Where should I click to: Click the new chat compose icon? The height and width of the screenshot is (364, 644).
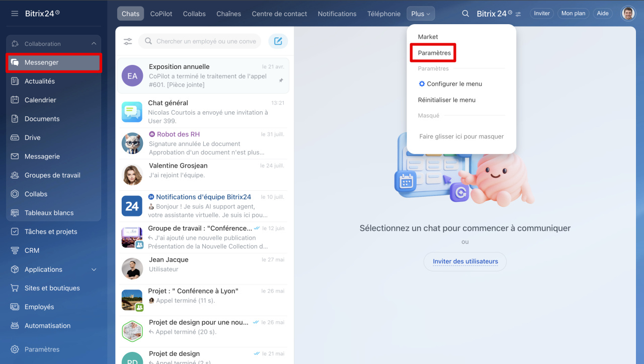[x=278, y=41]
